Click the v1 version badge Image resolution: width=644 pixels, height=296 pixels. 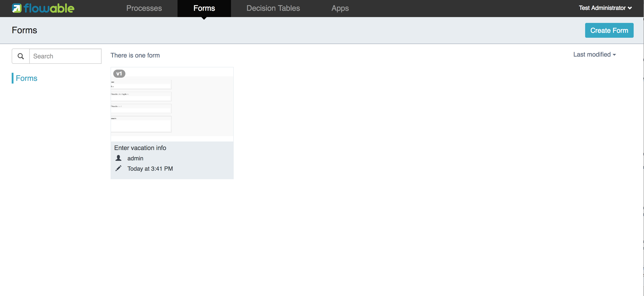(x=119, y=73)
